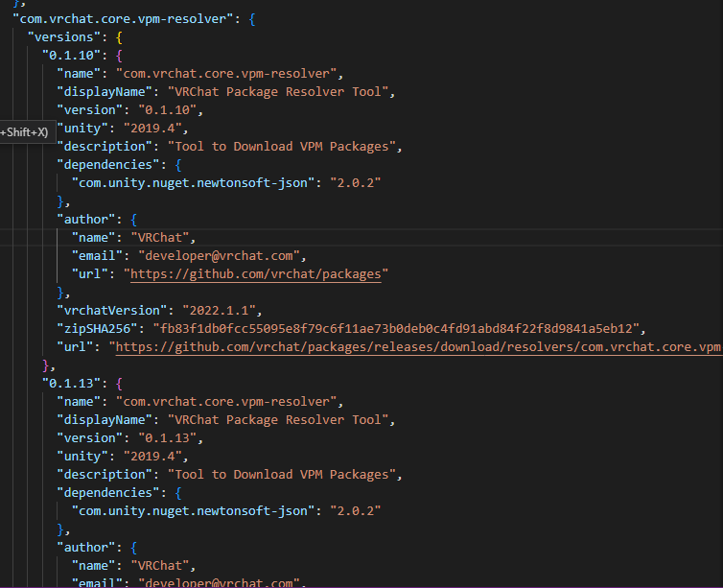This screenshot has height=588, width=723.
Task: Click the "2022.1.1" value
Action: tap(219, 311)
